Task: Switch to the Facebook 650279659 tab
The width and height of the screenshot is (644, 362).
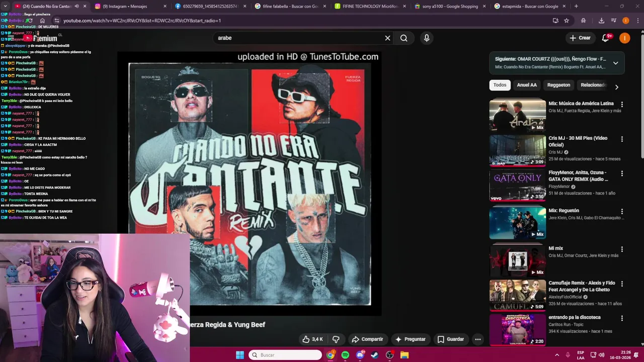Action: (x=209, y=7)
